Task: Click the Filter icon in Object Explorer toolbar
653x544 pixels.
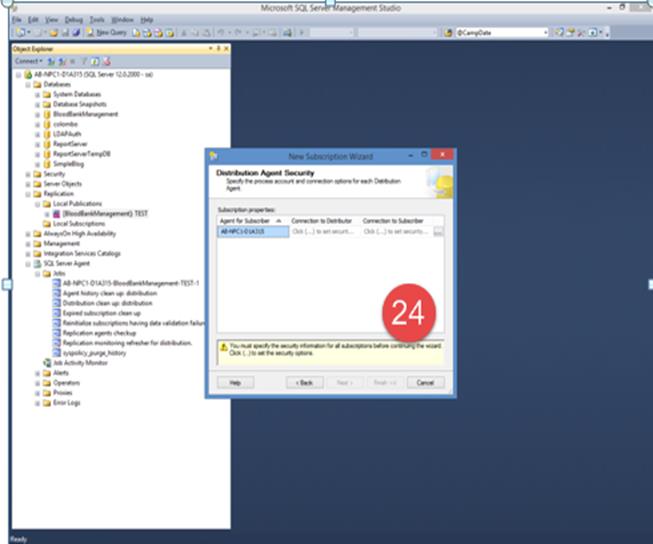Action: point(84,61)
